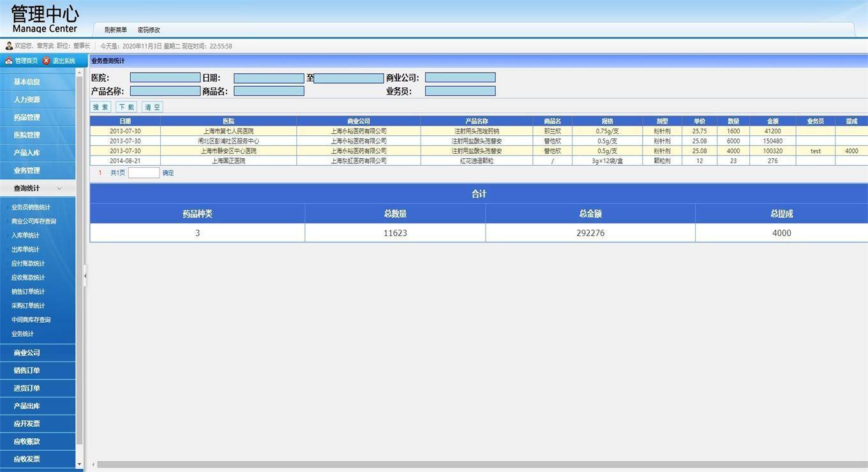Screen dimensions: 868x472
Task: Click horizontal scrollbar left arrow
Action: [93, 465]
